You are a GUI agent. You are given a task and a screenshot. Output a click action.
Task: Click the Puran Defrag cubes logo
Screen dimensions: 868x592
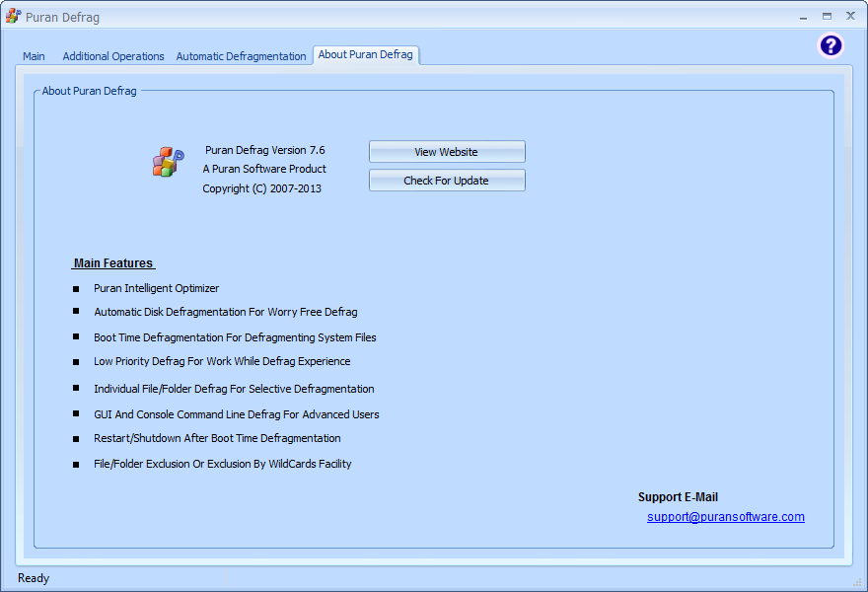click(168, 162)
